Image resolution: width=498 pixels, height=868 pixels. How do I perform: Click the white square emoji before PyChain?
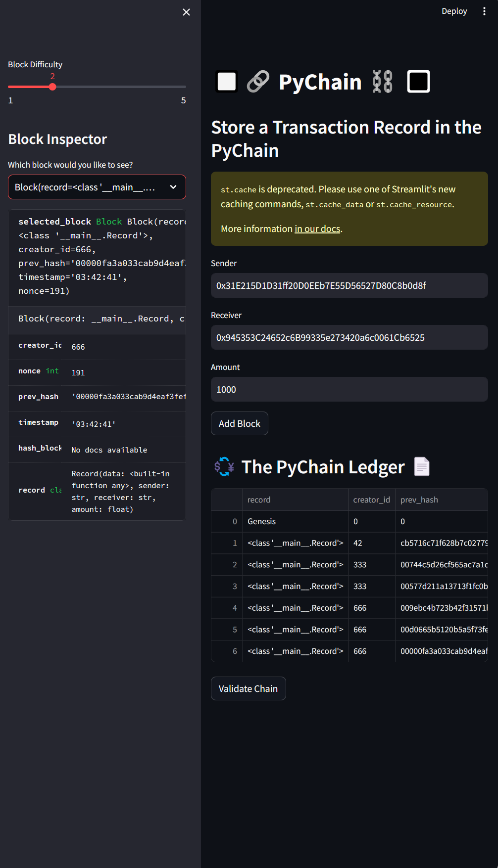pos(227,82)
